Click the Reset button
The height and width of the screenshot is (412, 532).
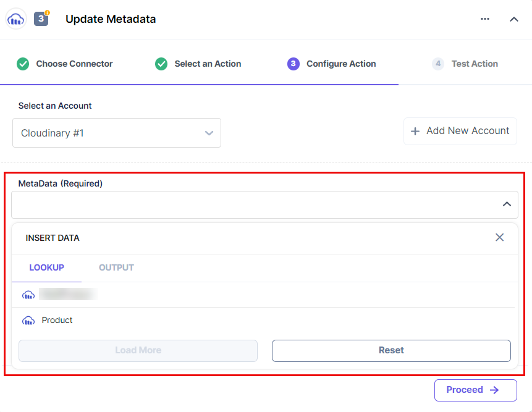click(x=391, y=351)
